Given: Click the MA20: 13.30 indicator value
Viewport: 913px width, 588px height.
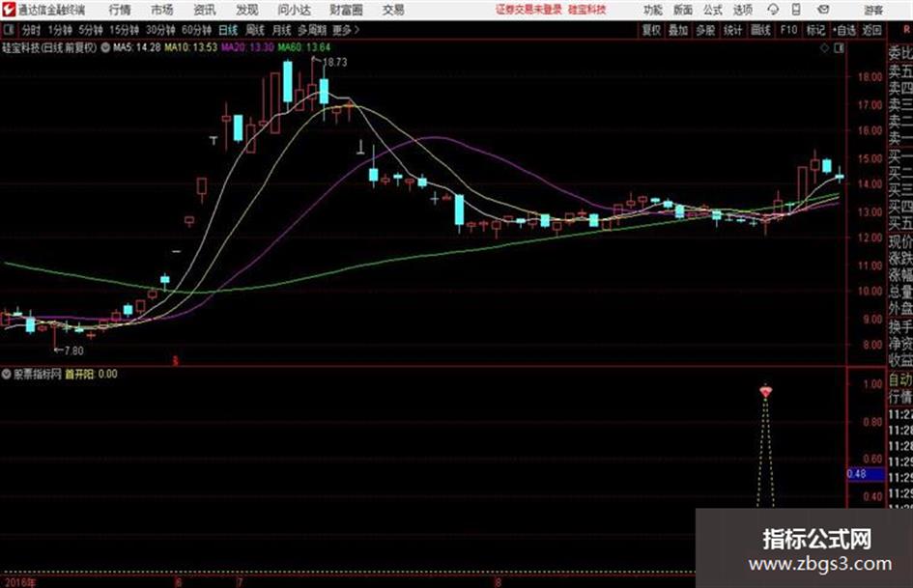Looking at the screenshot, I should pyautogui.click(x=247, y=47).
